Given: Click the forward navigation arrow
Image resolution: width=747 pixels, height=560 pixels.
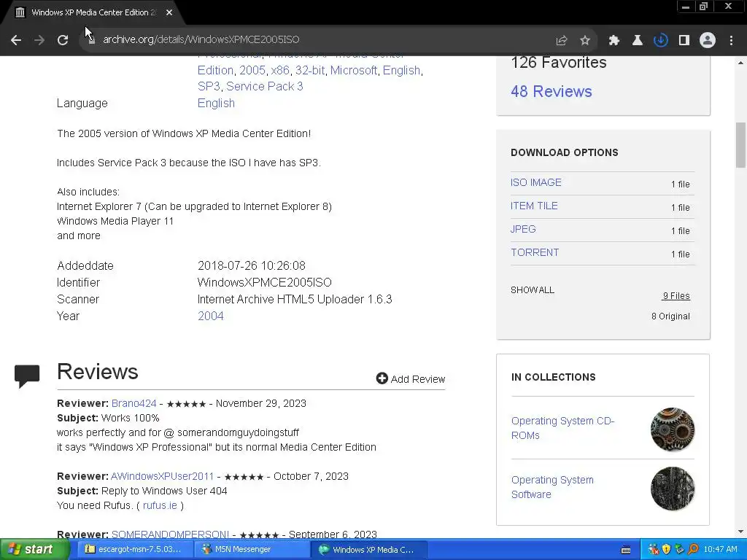Looking at the screenshot, I should [39, 40].
